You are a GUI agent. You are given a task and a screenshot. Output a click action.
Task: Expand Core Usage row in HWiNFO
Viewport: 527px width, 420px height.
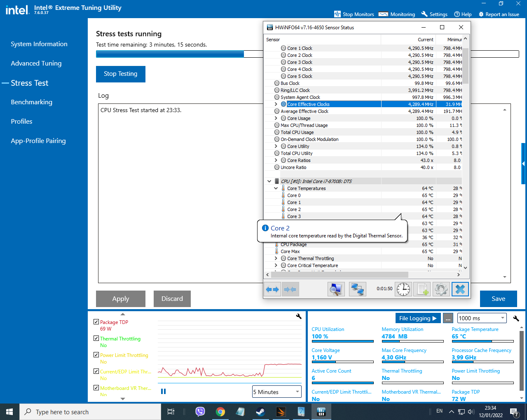pyautogui.click(x=276, y=118)
